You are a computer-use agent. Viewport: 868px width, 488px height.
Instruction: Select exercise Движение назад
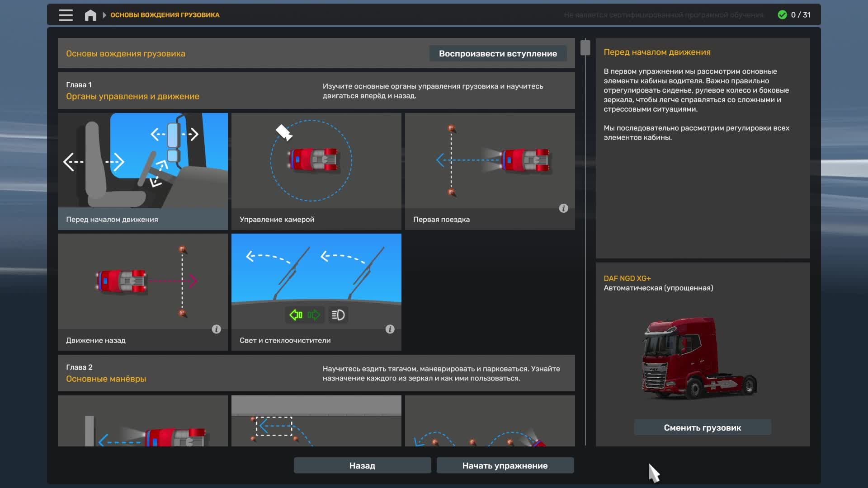tap(143, 292)
